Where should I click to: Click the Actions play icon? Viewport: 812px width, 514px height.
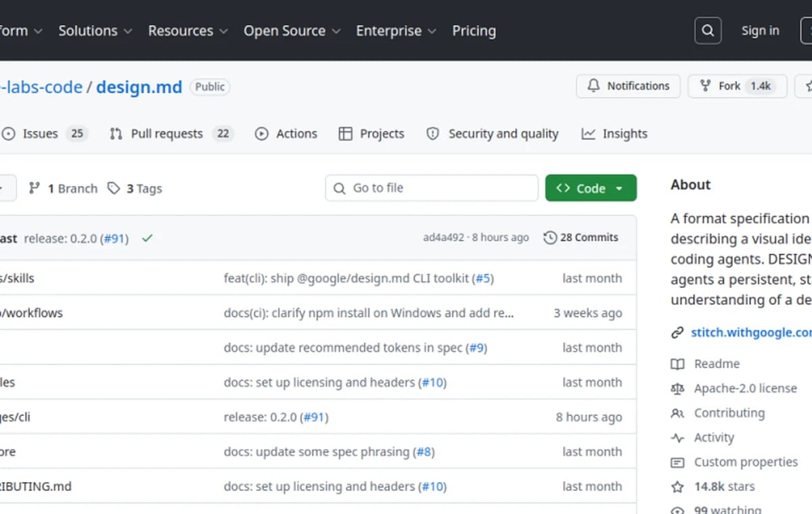click(x=261, y=134)
